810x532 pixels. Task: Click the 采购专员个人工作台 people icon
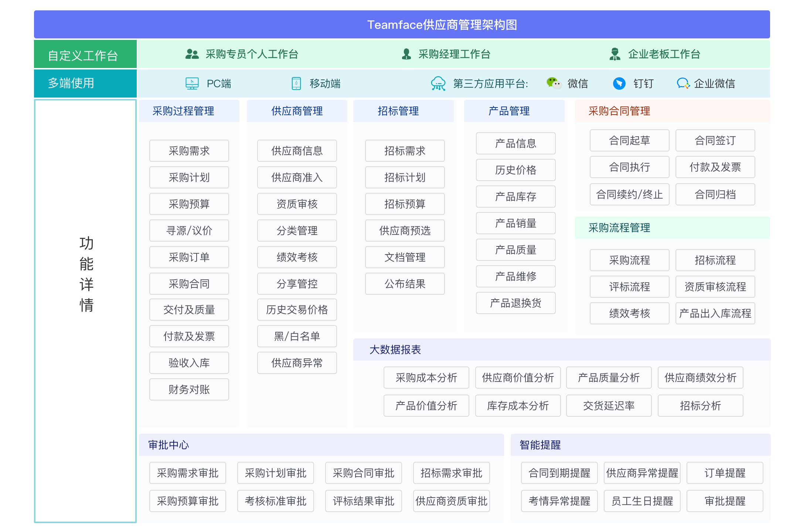coord(192,54)
